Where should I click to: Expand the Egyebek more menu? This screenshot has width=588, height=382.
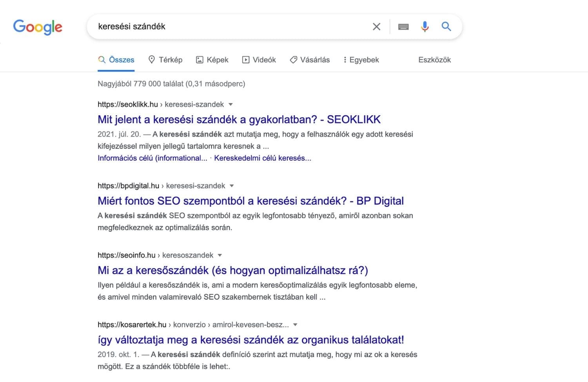[361, 60]
